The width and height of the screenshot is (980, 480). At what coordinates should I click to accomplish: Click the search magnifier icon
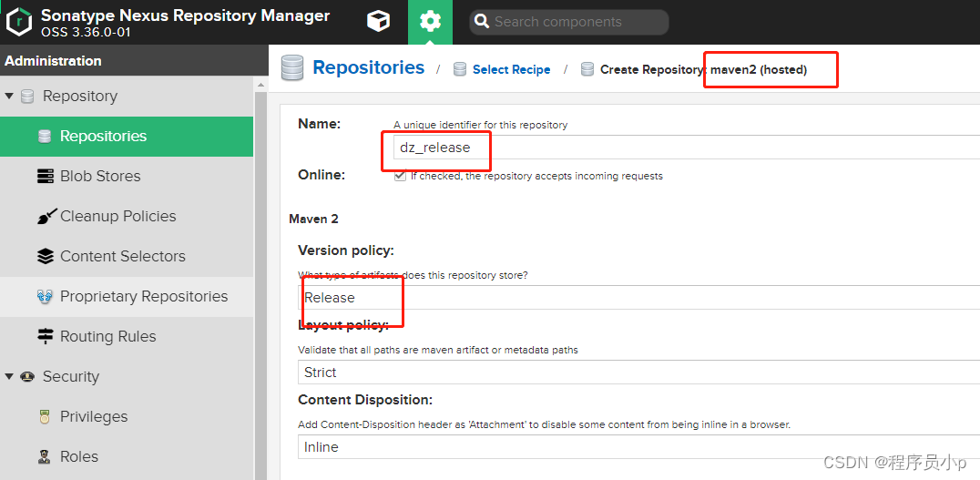click(x=481, y=22)
